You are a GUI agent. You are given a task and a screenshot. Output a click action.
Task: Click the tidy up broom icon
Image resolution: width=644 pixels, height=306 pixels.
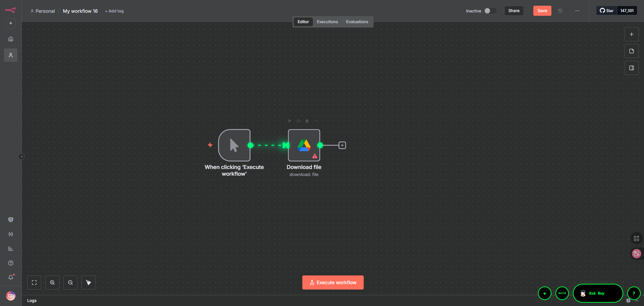coord(89,282)
